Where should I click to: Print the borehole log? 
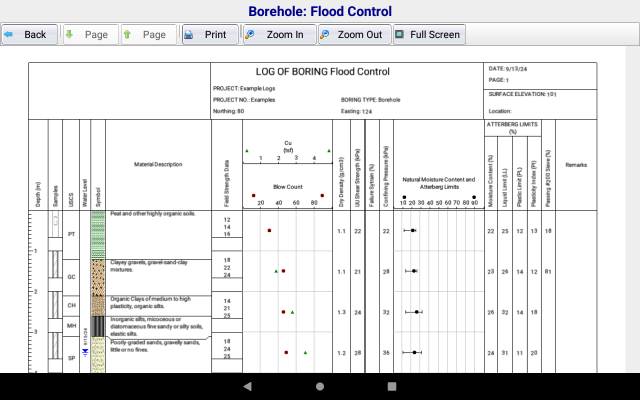click(x=209, y=34)
